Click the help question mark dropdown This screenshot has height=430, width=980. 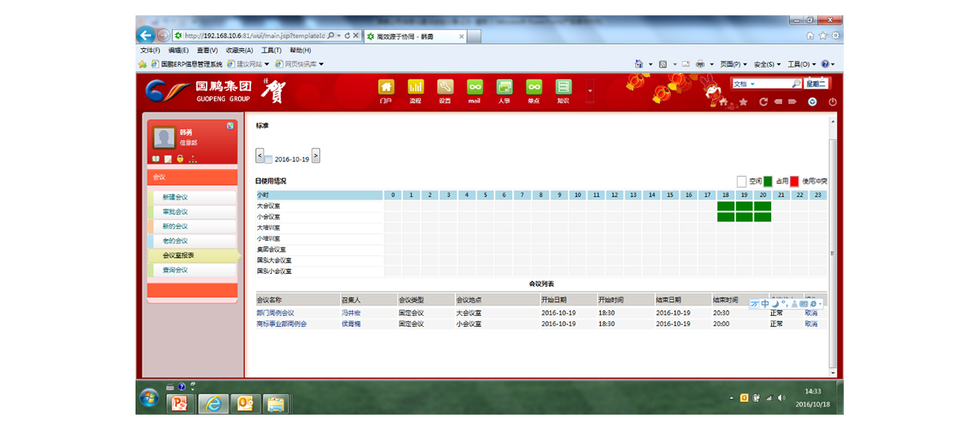[828, 64]
